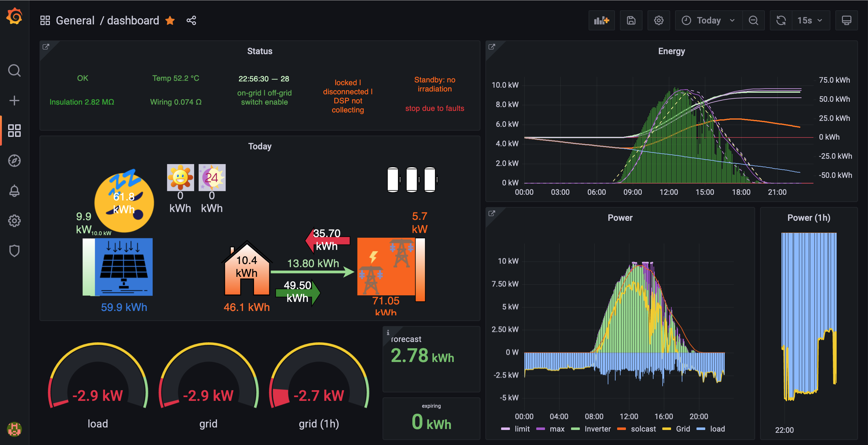The image size is (868, 445).
Task: Open the search dashboards icon in sidebar
Action: (14, 71)
